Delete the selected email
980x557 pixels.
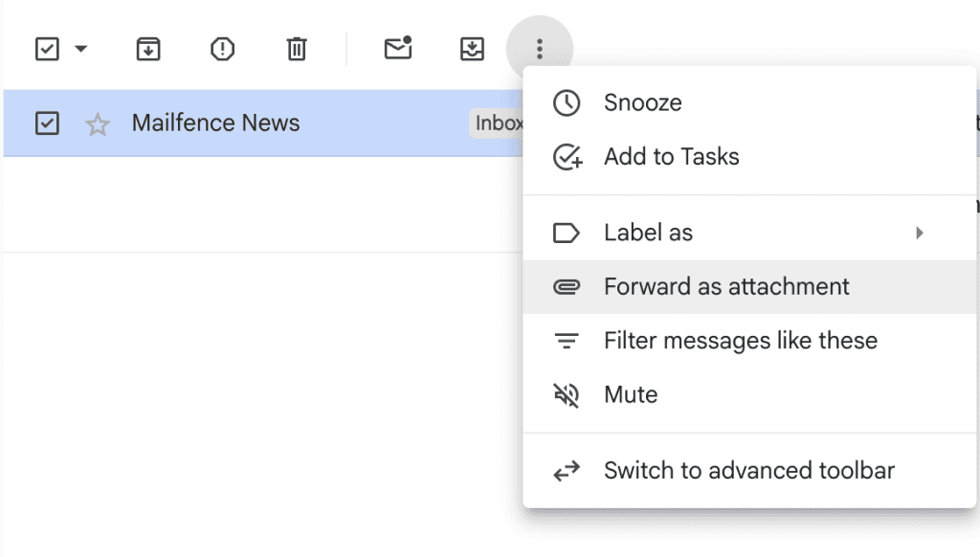[x=297, y=48]
